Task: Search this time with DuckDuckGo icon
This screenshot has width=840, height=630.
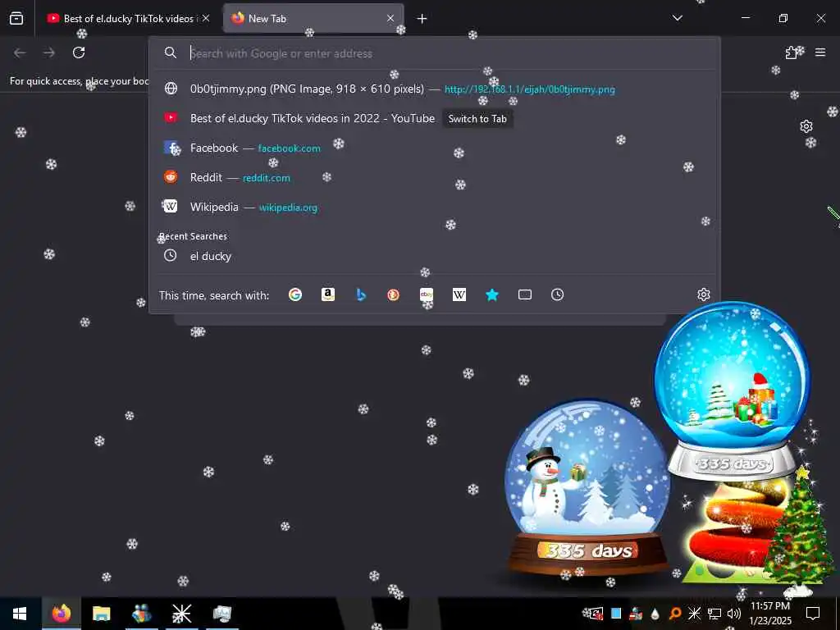Action: click(393, 294)
